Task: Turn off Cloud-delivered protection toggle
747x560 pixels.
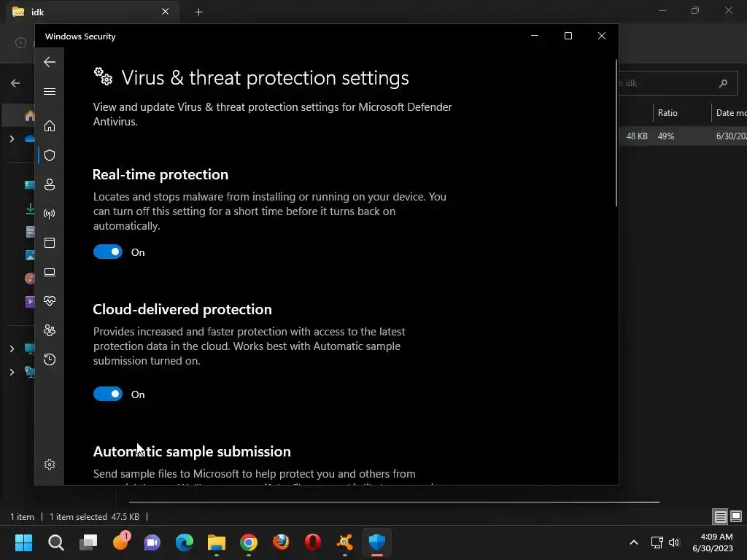Action: click(x=108, y=394)
